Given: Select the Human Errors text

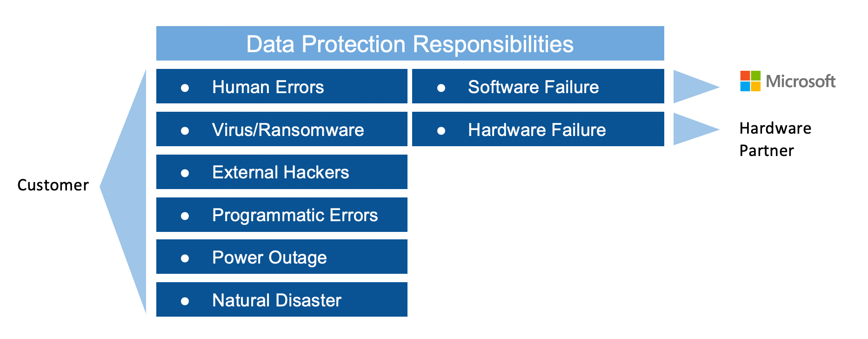Looking at the screenshot, I should coord(268,87).
